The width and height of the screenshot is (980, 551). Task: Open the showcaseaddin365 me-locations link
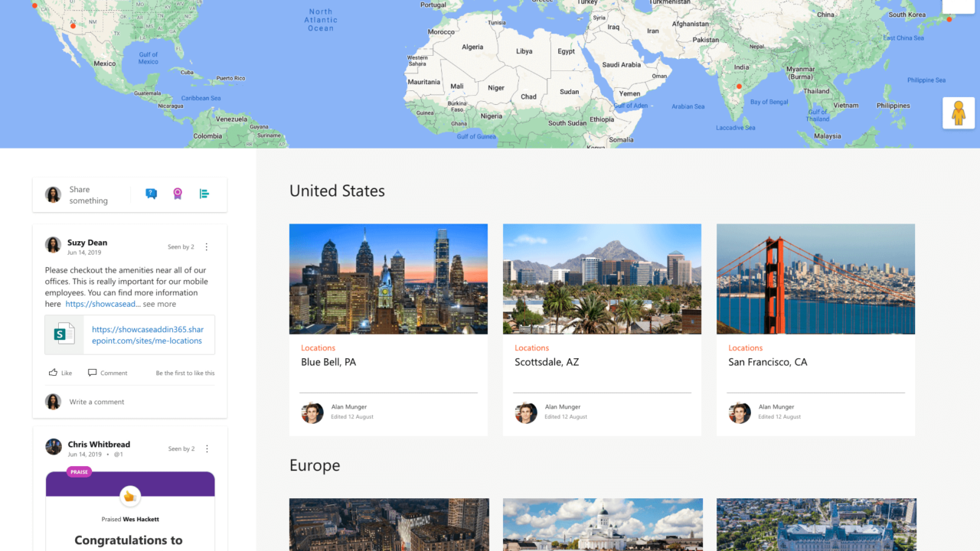pos(147,335)
